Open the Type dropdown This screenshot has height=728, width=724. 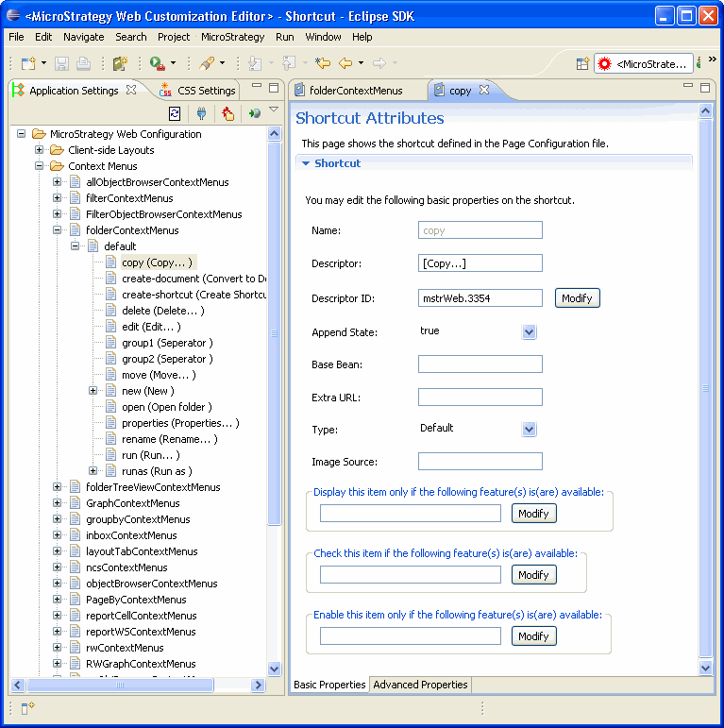coord(529,429)
